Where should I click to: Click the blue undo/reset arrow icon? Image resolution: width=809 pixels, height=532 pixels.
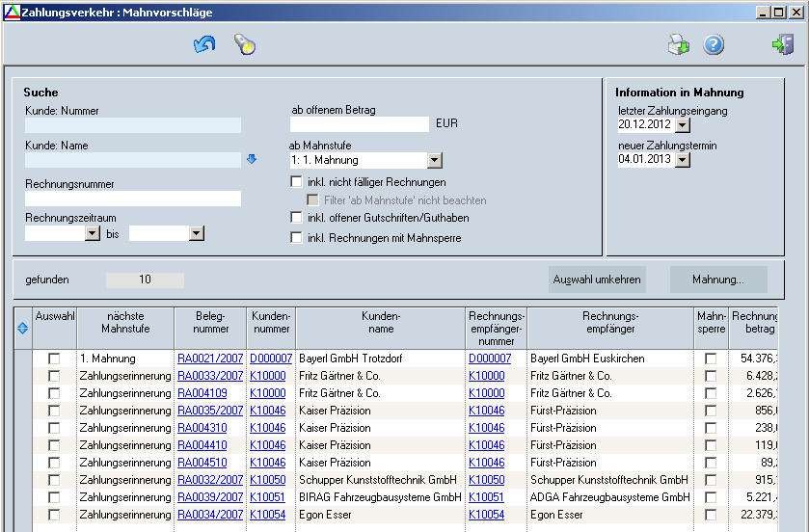204,44
